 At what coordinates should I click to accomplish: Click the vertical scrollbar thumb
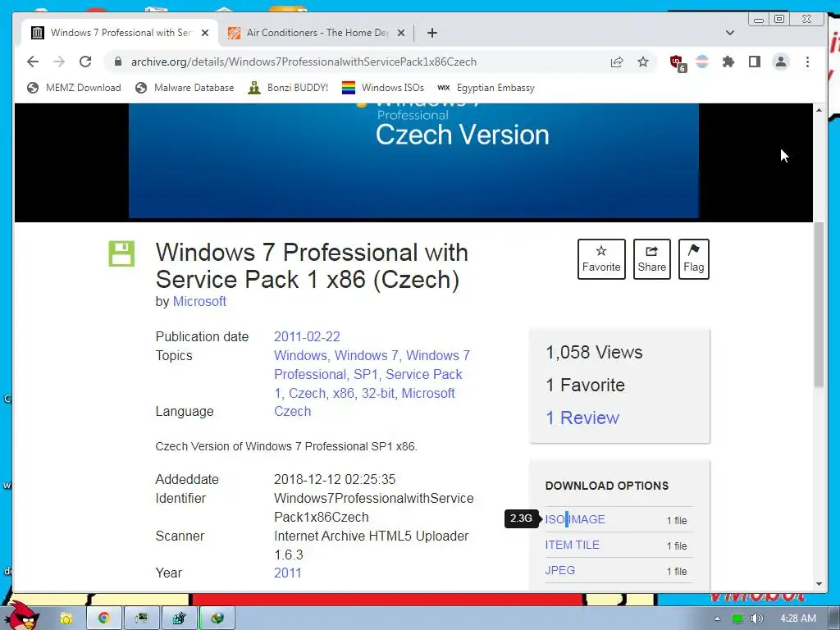[x=819, y=304]
